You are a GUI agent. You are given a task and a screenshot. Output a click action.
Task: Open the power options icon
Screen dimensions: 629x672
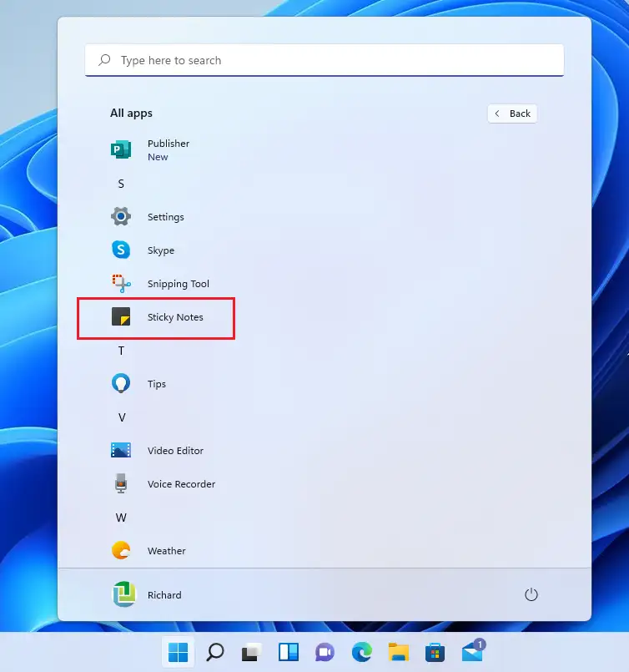531,594
